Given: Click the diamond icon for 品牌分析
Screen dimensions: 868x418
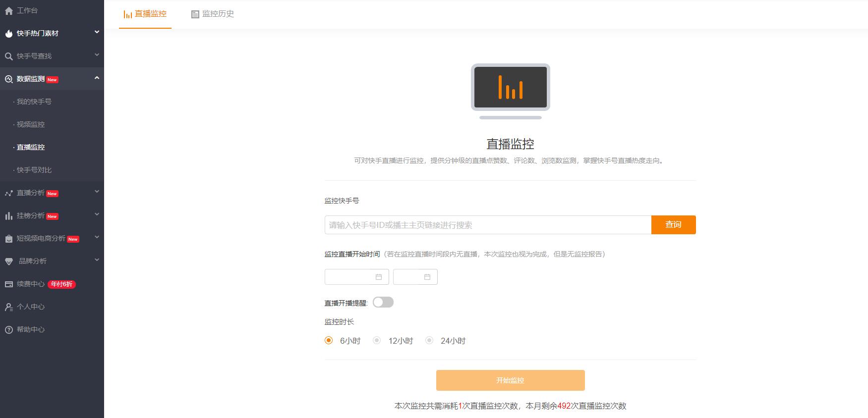Looking at the screenshot, I should (9, 261).
